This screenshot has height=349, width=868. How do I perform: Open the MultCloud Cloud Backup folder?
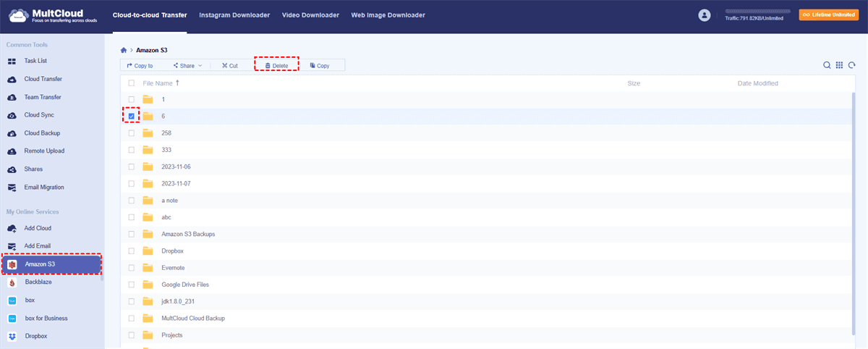point(193,319)
